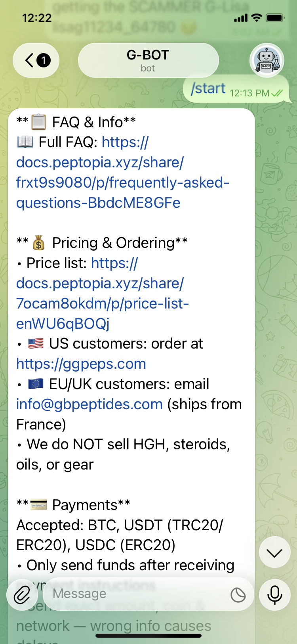Tap the battery icon in status bar
The image size is (297, 644).
coord(275,18)
